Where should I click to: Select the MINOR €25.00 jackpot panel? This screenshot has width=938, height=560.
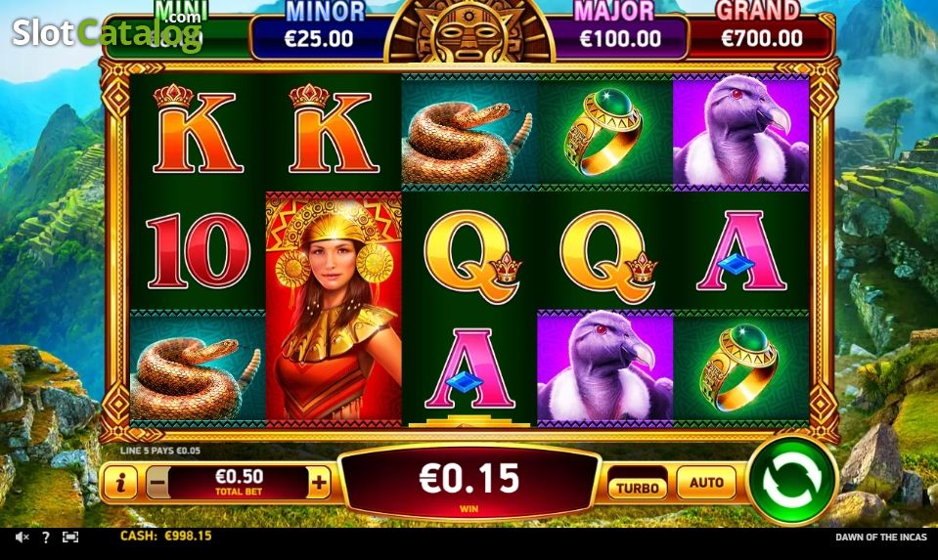[318, 31]
